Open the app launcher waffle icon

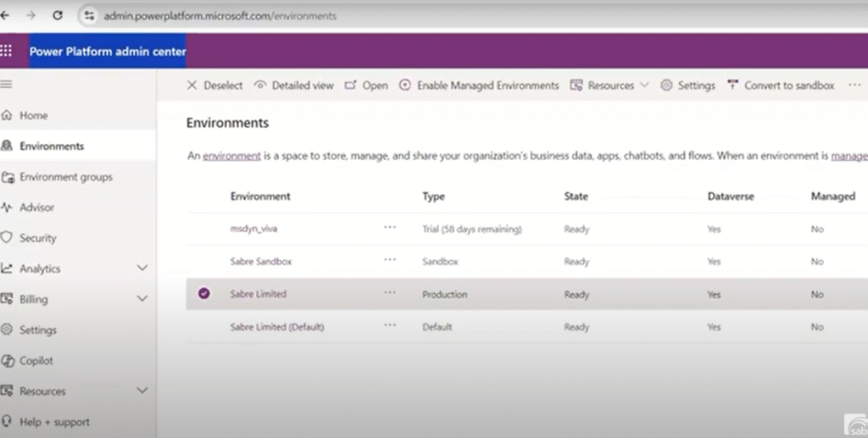[7, 51]
